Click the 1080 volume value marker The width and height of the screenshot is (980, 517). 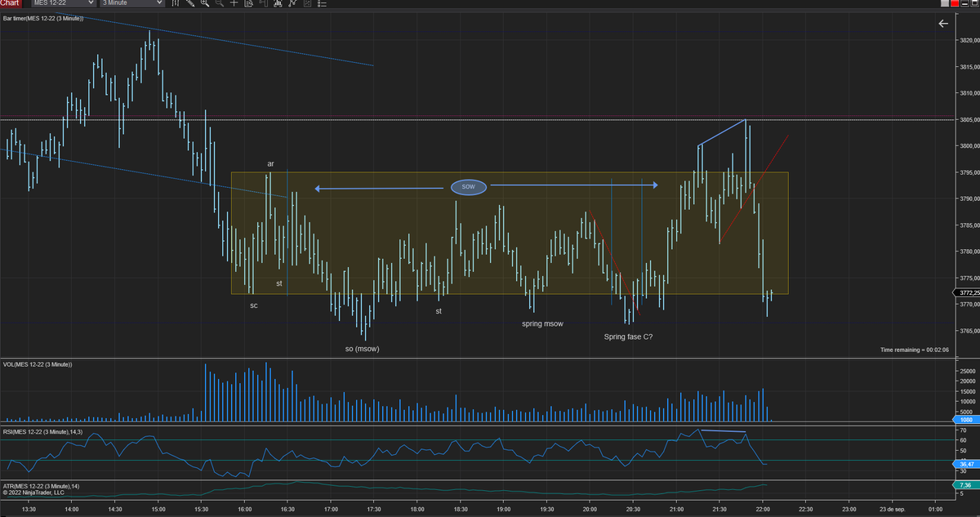tap(965, 420)
